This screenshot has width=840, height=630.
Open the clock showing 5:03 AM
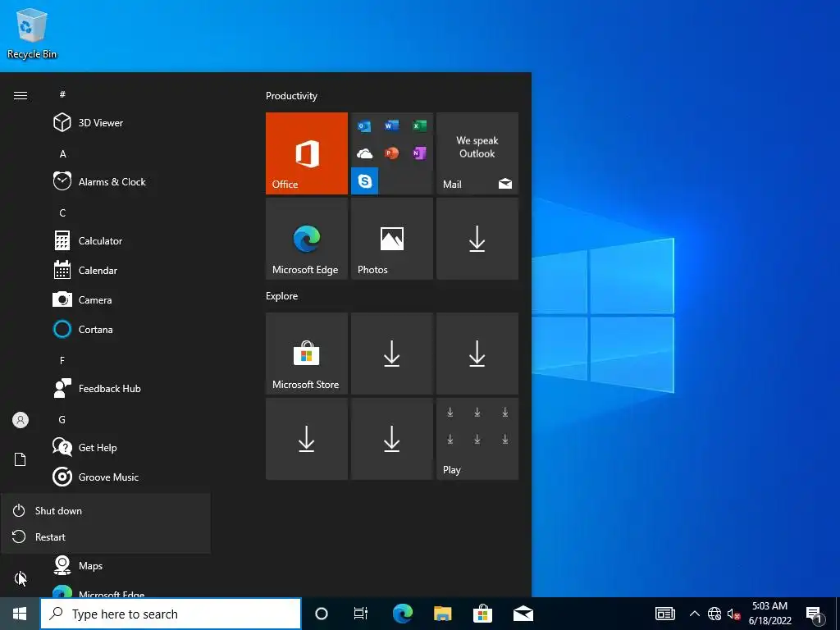click(x=769, y=614)
